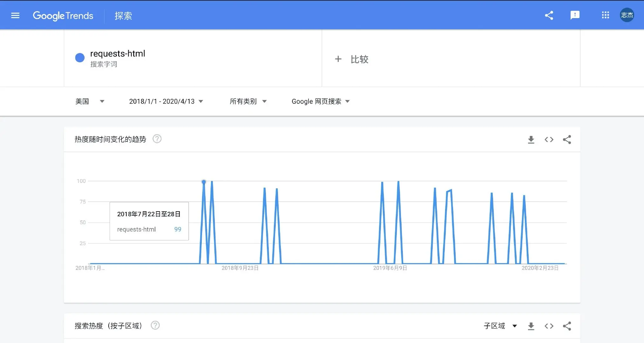Open the 2018/1/1 - 2020/4/13 date range dropdown
Screen dimensions: 644x343
[x=166, y=101]
